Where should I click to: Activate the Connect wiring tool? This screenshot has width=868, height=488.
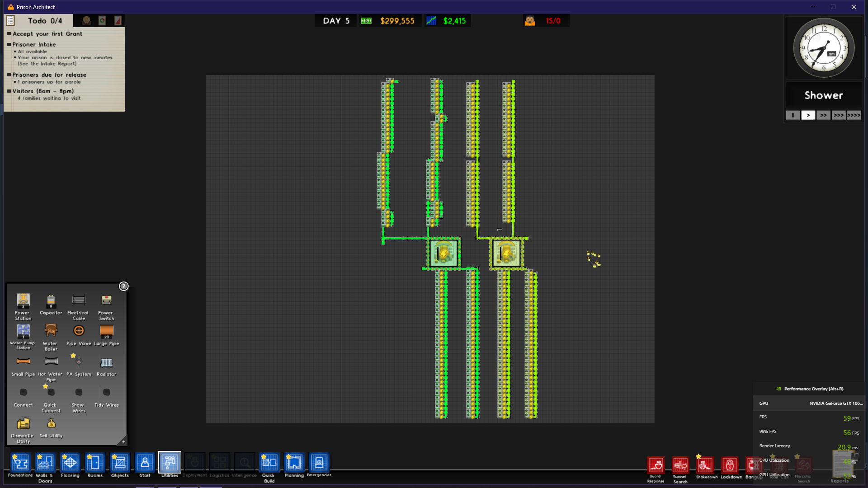point(23,397)
